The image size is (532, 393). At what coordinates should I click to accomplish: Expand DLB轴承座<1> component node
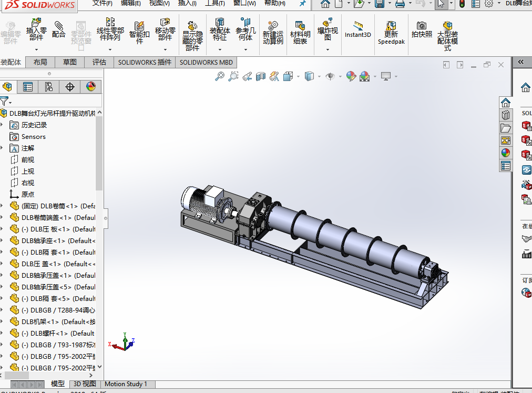(x=2, y=240)
